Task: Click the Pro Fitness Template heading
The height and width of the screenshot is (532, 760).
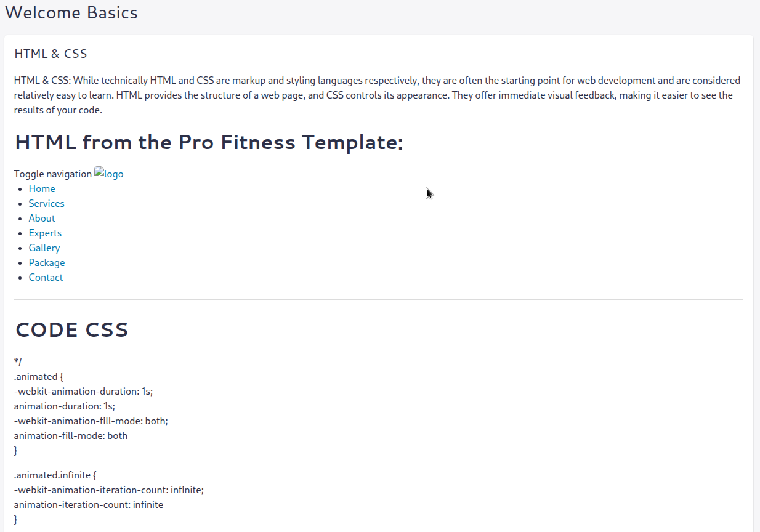Action: coord(209,142)
